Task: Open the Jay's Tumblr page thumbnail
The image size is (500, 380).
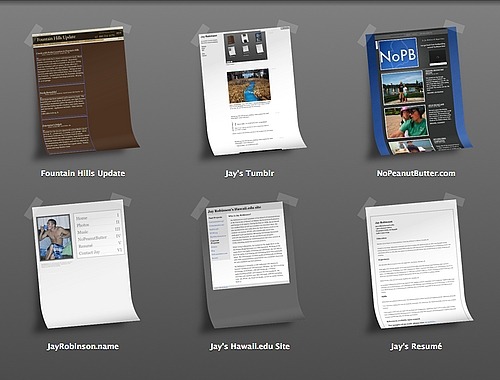Action: (x=252, y=92)
